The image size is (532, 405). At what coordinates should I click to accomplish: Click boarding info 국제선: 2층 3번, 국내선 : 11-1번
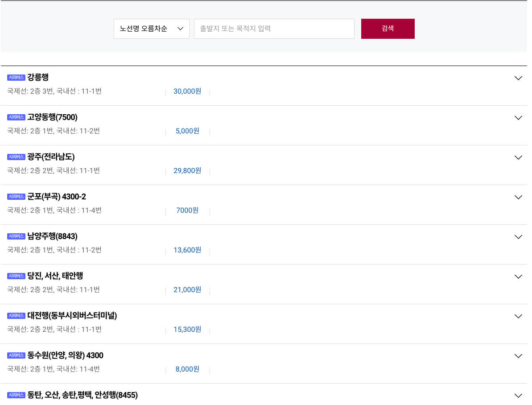click(x=55, y=92)
